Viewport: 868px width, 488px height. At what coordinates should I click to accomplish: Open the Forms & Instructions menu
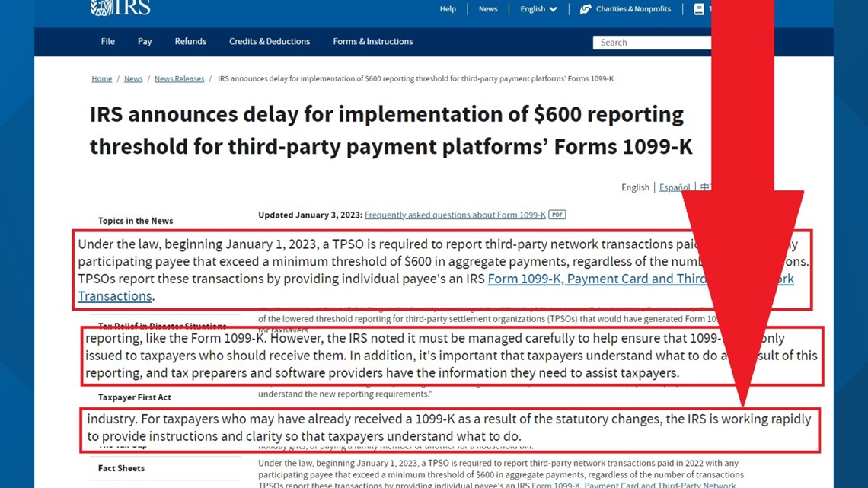tap(373, 42)
